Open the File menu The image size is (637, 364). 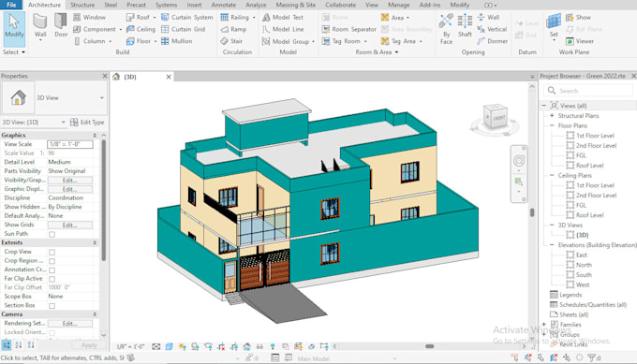point(11,5)
